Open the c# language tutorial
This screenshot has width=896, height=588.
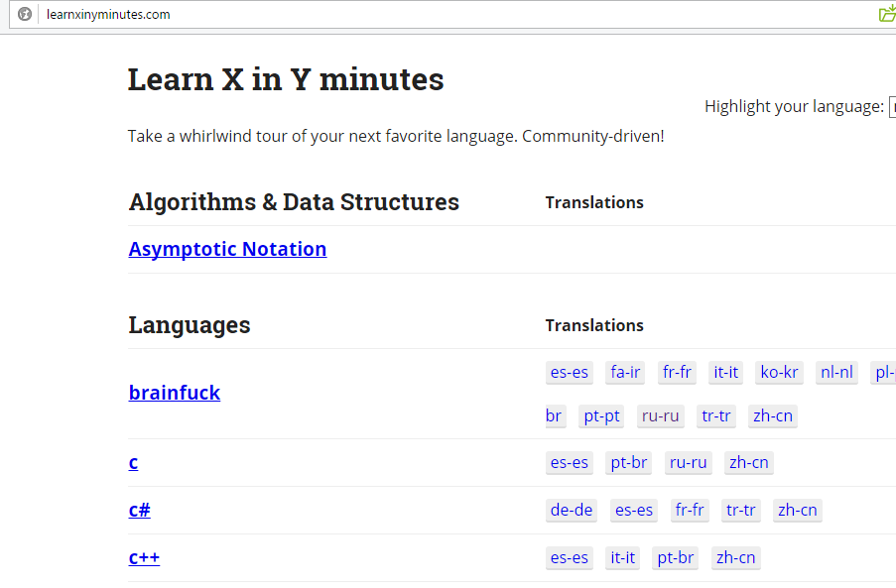click(x=140, y=510)
